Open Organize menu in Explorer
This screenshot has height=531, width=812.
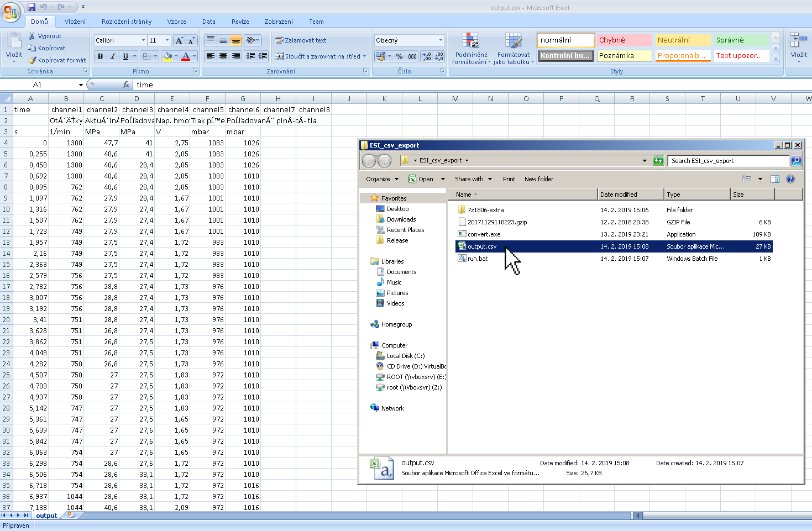pos(382,179)
